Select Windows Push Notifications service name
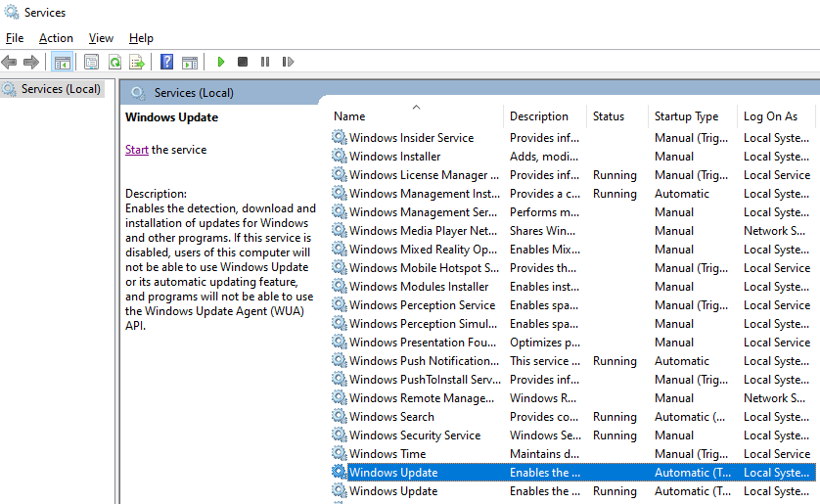Image resolution: width=820 pixels, height=504 pixels. (x=424, y=361)
